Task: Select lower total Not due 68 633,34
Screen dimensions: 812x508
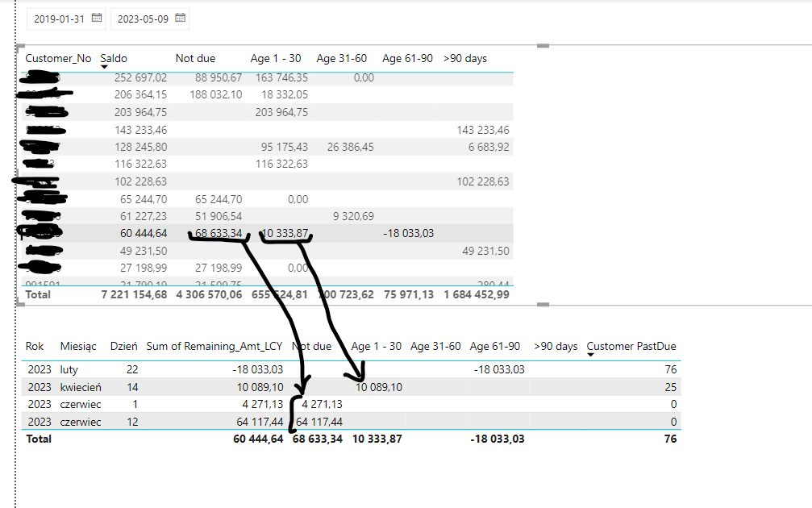Action: 318,439
